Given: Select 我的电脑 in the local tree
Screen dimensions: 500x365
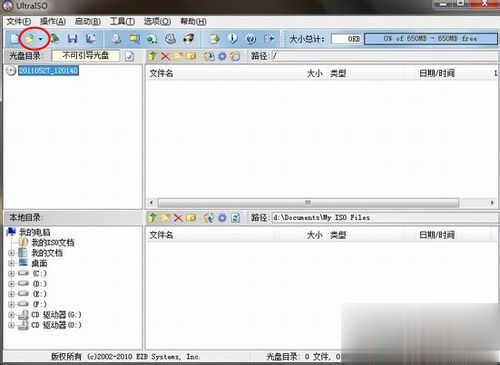Looking at the screenshot, I should pos(35,232).
